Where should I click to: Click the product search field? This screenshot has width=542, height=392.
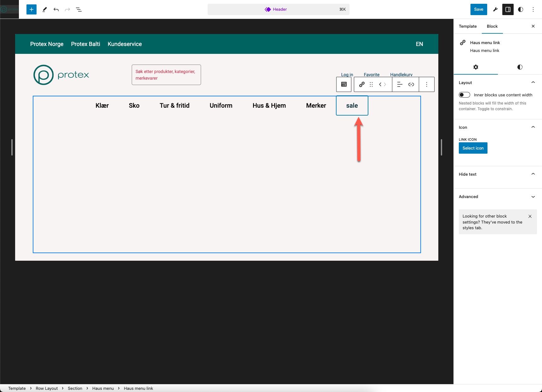166,75
